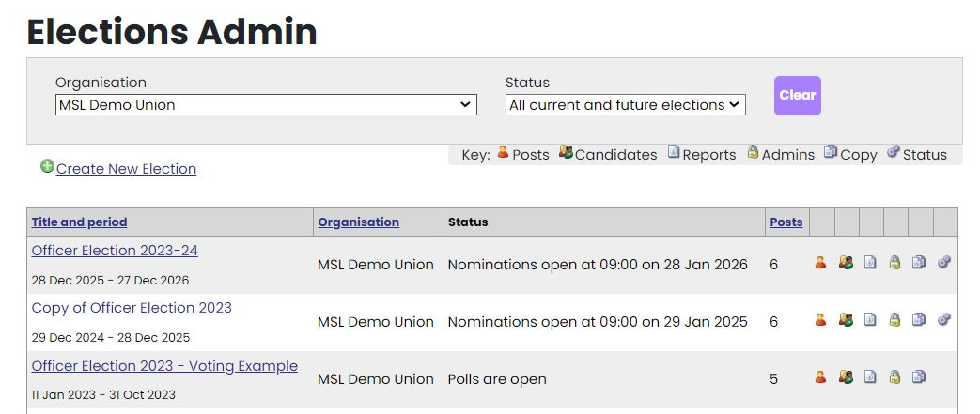This screenshot has height=414, width=980.
Task: Open Candidates icon for Officer Election 2023-24
Action: click(846, 264)
